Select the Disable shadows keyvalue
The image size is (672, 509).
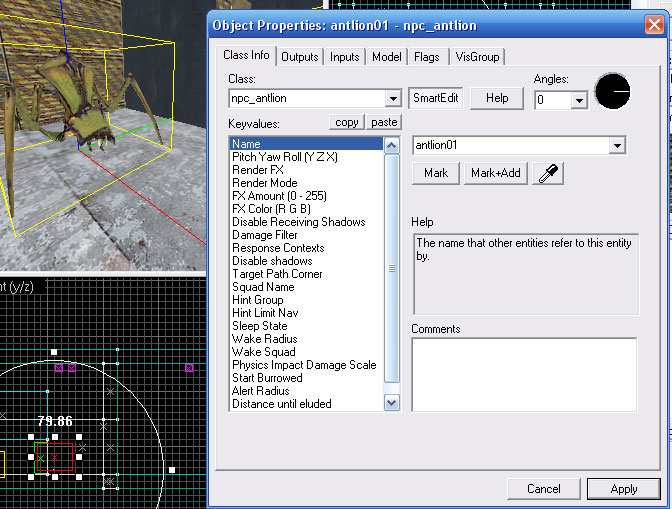pos(306,260)
